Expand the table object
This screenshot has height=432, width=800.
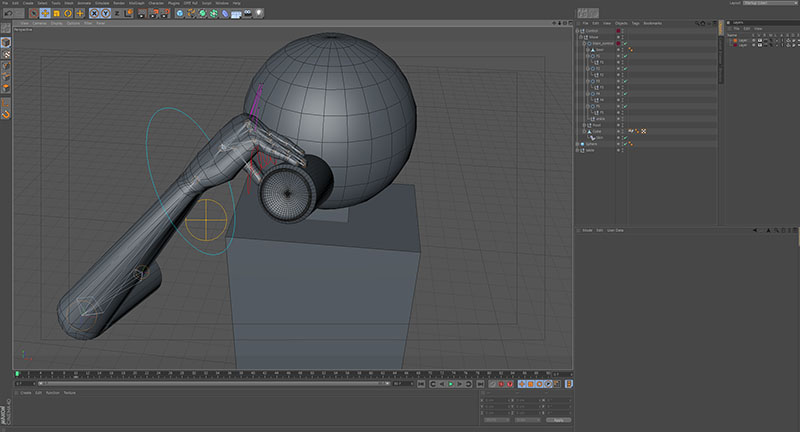pos(578,150)
